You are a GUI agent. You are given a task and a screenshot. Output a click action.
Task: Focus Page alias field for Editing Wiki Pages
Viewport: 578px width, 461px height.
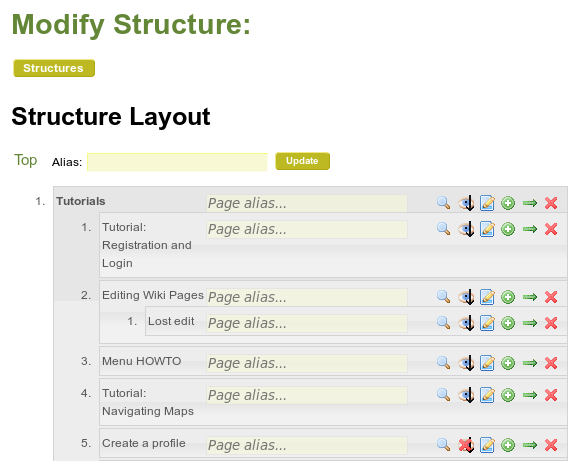(307, 297)
